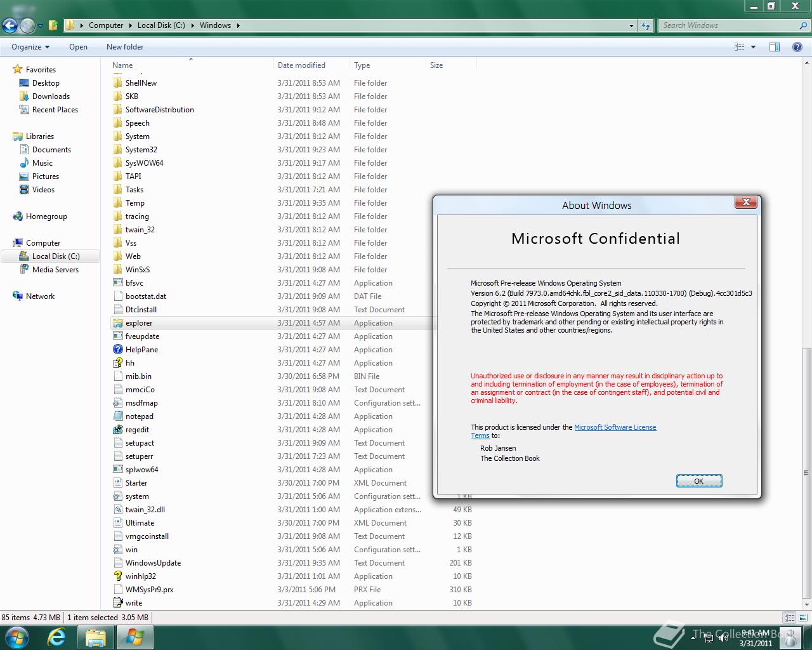
Task: Click the Forward navigation arrow
Action: tap(27, 25)
